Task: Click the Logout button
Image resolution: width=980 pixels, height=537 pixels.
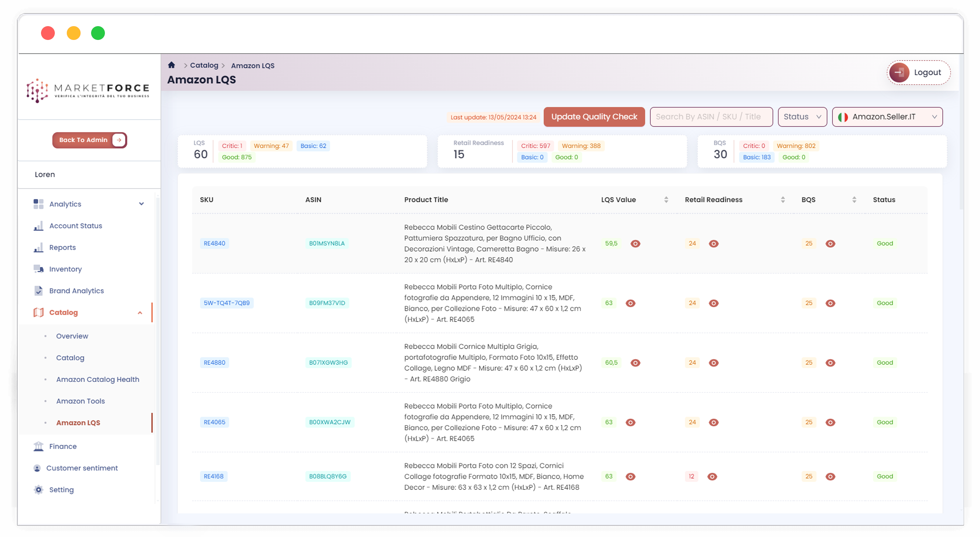Action: 918,72
